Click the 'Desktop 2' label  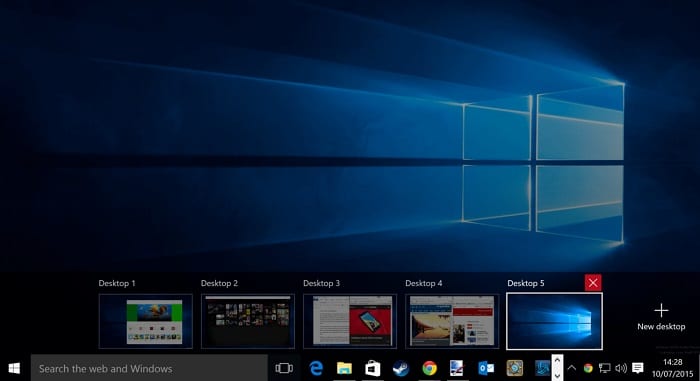(219, 283)
